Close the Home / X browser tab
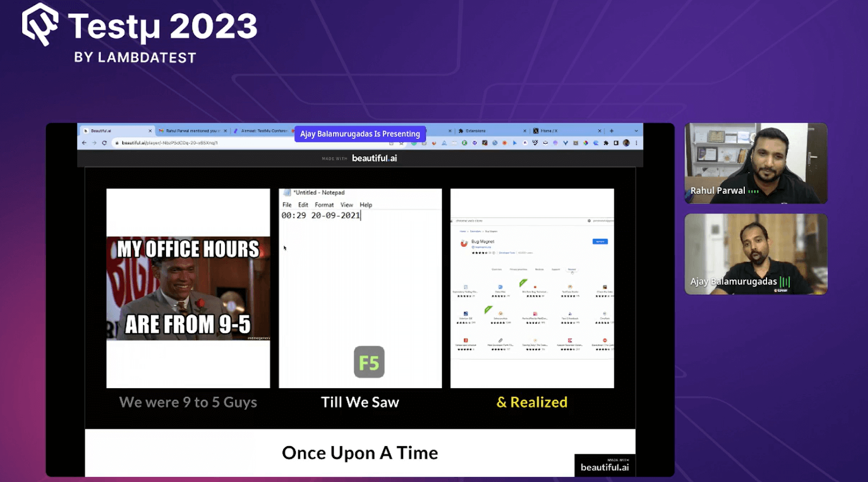Viewport: 868px width, 482px height. (599, 131)
